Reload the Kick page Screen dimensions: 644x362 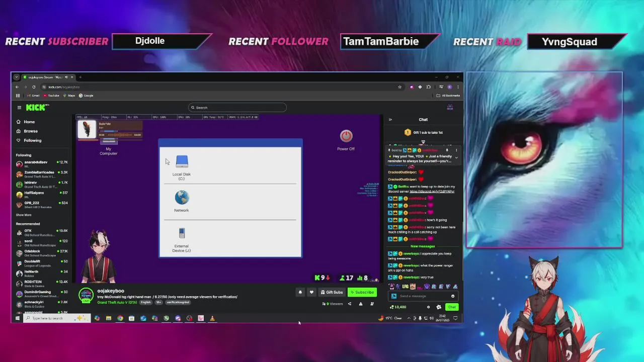(34, 87)
